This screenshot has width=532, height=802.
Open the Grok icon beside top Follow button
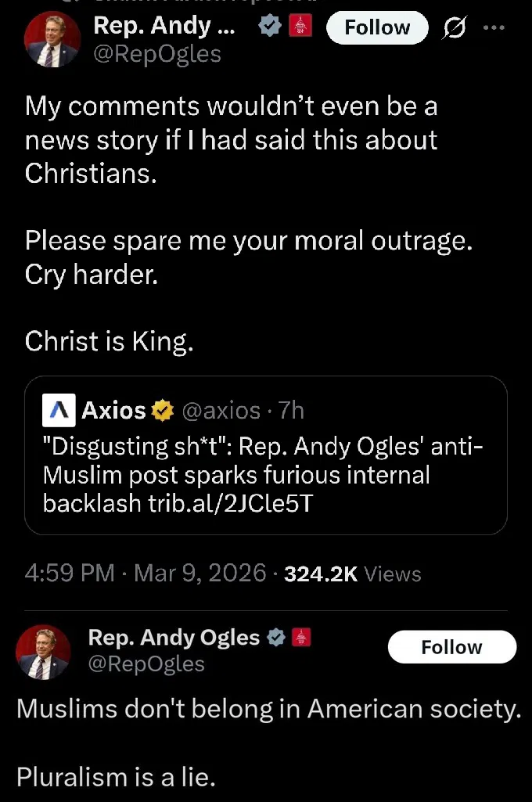coord(453,28)
